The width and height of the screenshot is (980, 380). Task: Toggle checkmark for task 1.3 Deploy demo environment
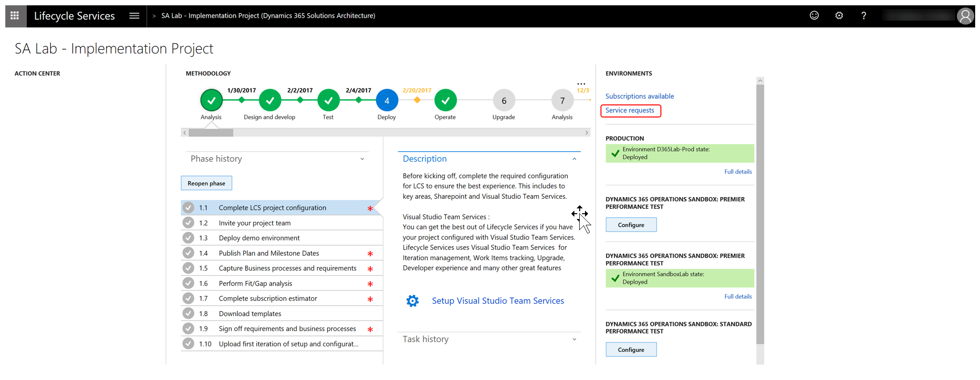189,238
